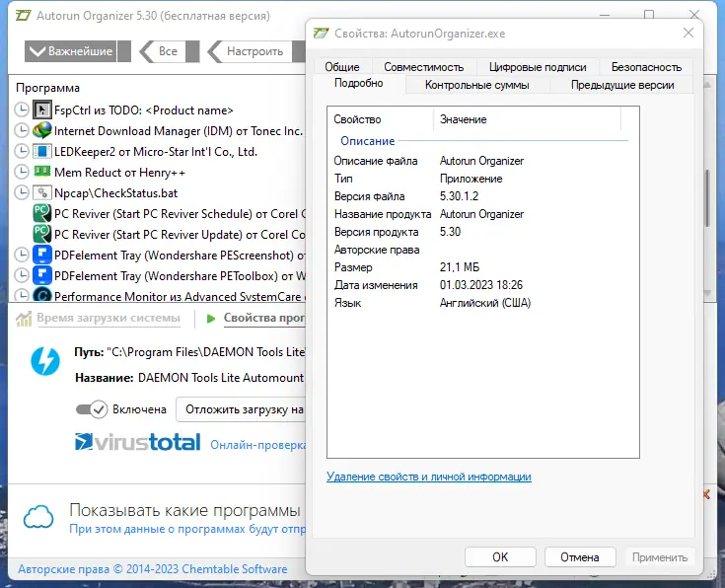Click the LEDKeeper2 program icon
The height and width of the screenshot is (588, 725).
coord(42,151)
